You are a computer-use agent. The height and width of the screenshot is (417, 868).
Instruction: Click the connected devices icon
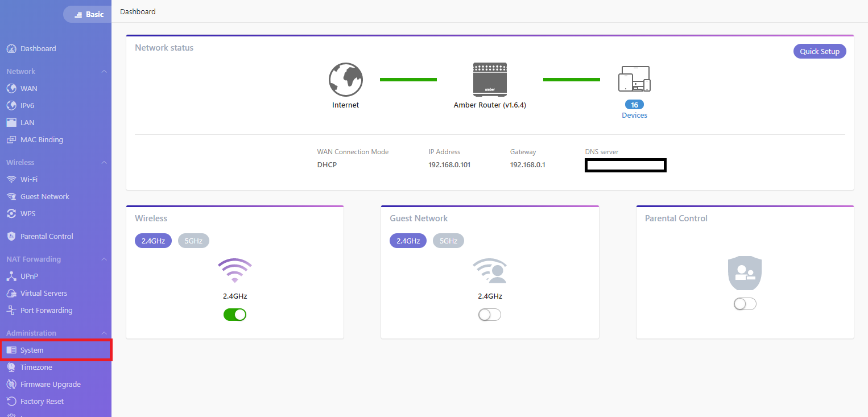coord(634,79)
